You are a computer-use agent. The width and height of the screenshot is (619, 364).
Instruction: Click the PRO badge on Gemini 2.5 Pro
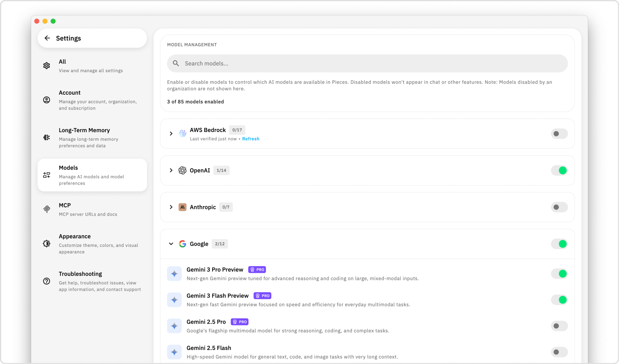(239, 322)
